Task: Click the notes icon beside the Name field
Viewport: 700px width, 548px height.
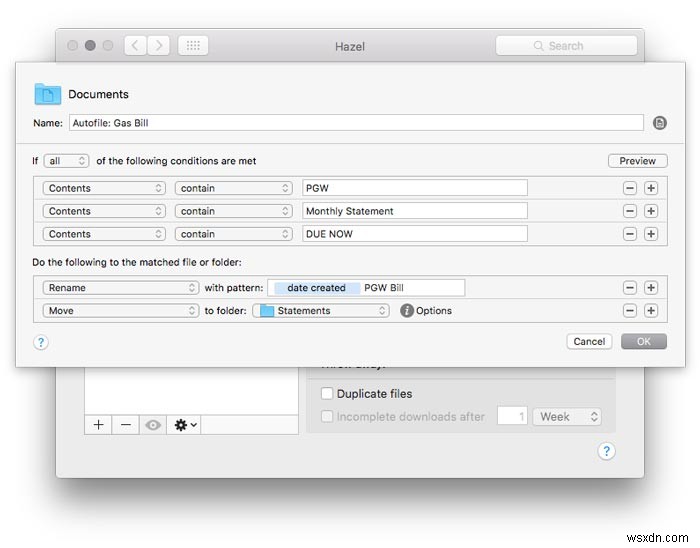Action: click(x=659, y=123)
